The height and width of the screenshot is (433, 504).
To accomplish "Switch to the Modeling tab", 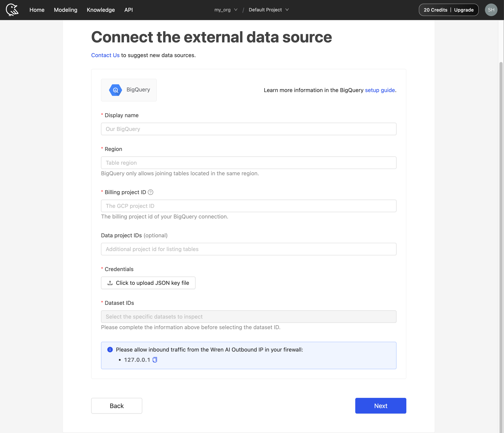I will point(65,10).
